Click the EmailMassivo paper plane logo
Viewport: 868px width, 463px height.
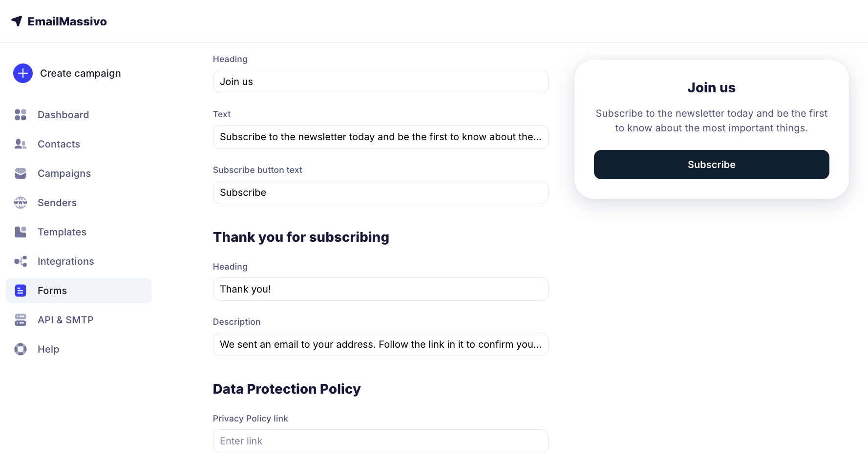(x=17, y=21)
